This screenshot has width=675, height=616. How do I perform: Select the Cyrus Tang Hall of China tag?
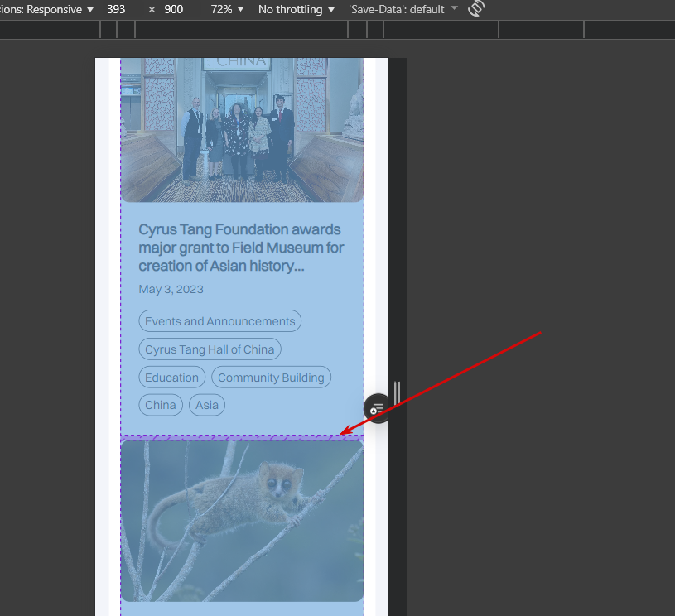(x=210, y=349)
